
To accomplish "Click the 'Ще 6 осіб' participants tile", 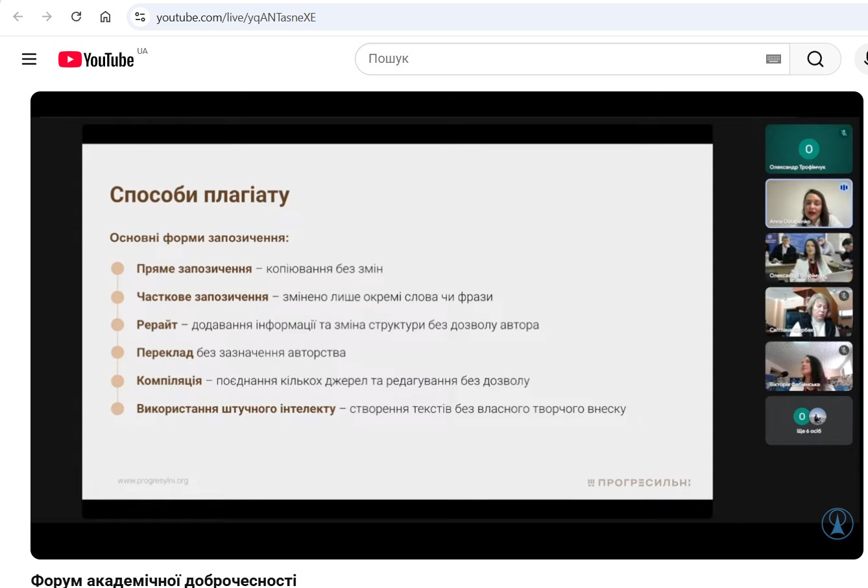I will (808, 421).
